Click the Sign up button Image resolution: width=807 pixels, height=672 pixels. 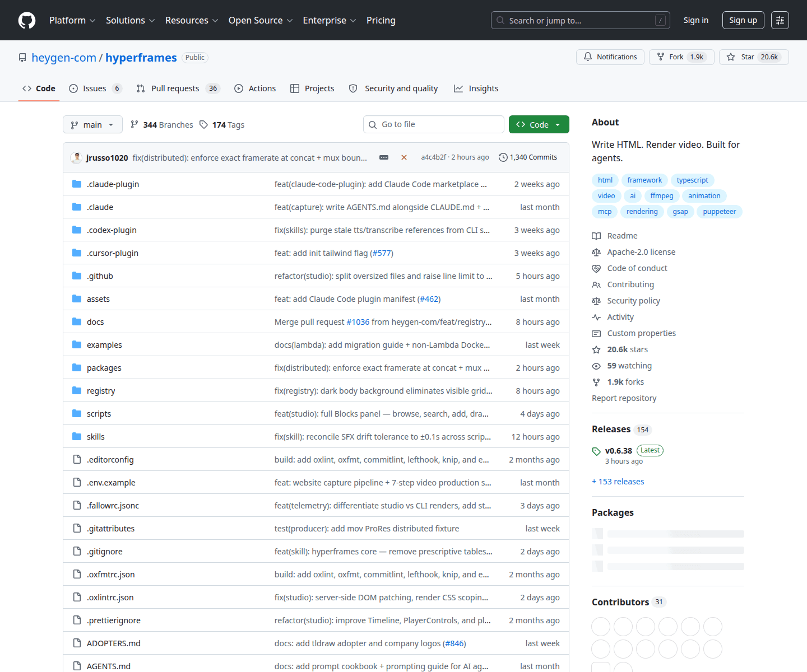pos(743,20)
